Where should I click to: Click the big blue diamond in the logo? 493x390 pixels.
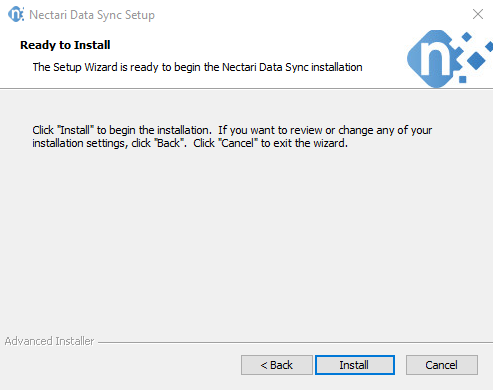tap(476, 60)
